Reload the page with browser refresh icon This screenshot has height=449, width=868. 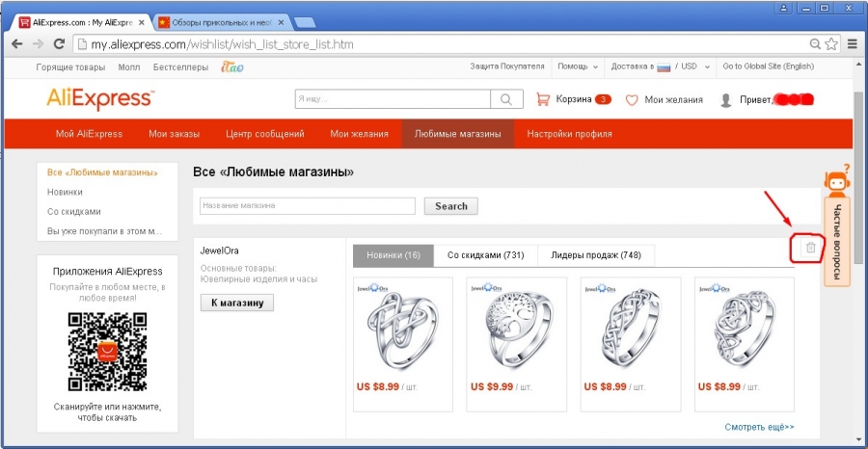tap(59, 44)
